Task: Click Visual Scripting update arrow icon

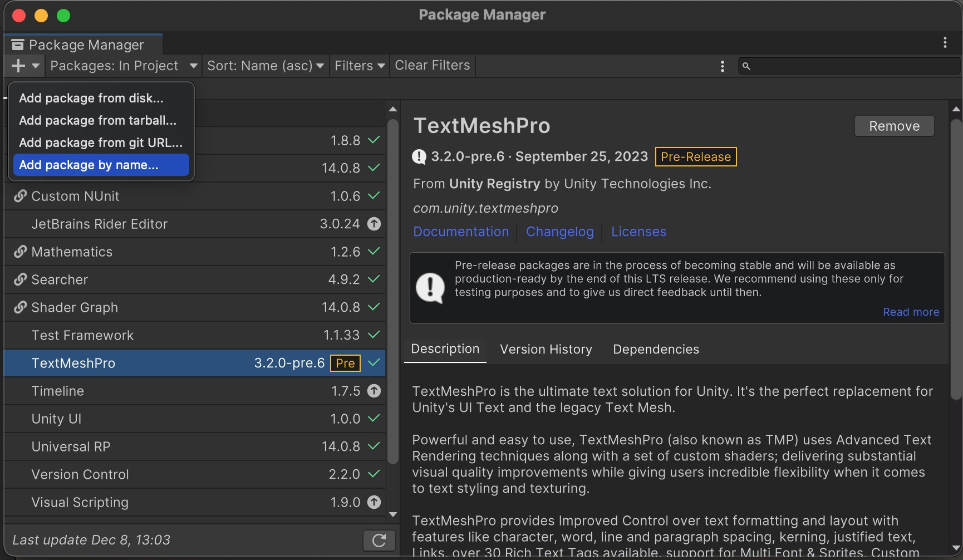Action: pos(374,502)
